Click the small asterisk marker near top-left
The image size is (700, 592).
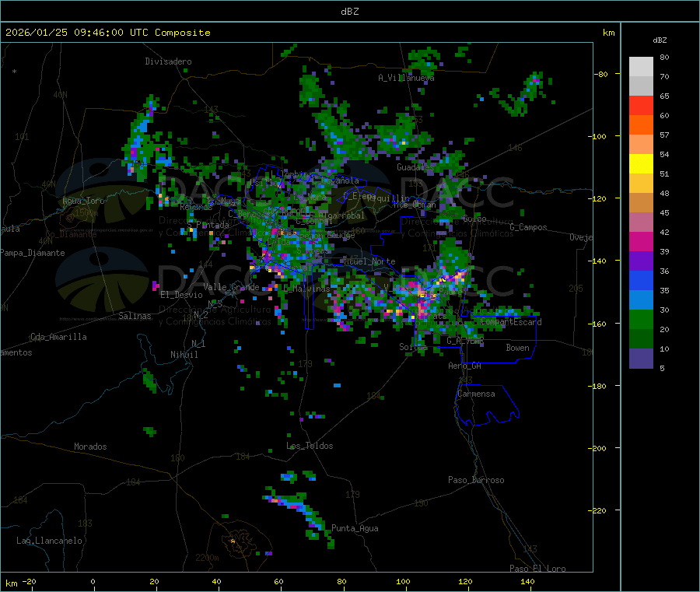click(x=15, y=72)
